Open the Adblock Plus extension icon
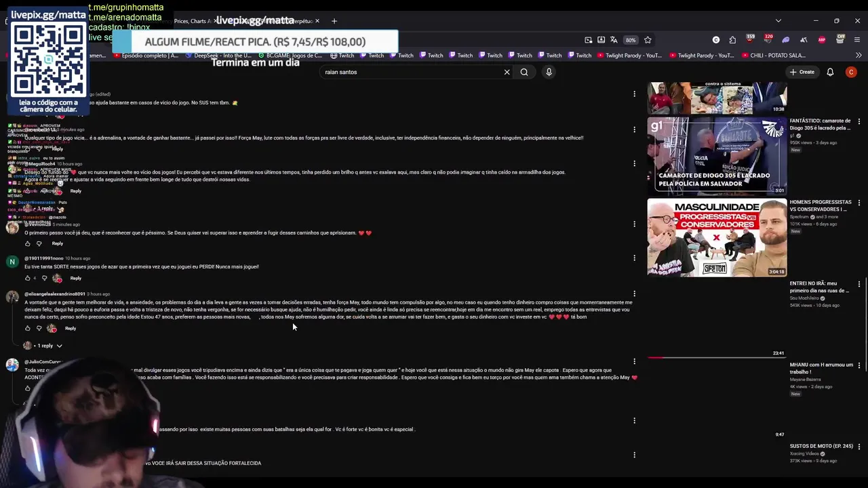 [x=822, y=40]
